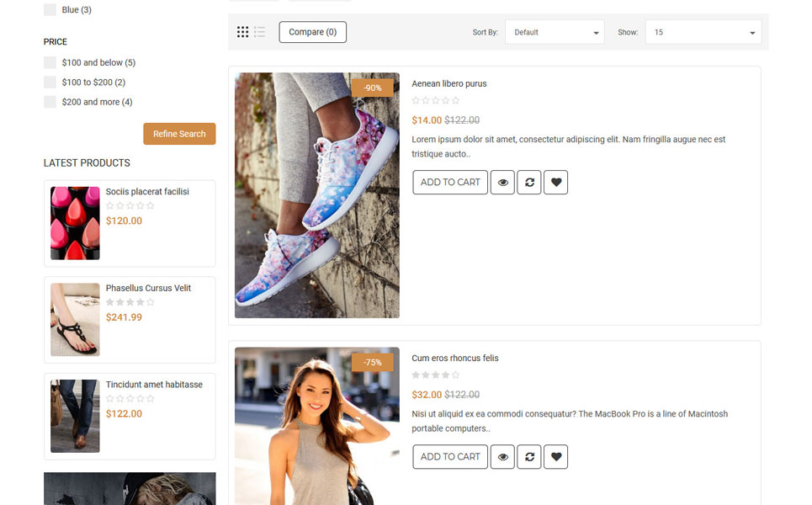The height and width of the screenshot is (505, 812).
Task: Open Phasellus Cursus Velit product link
Action: 149,288
